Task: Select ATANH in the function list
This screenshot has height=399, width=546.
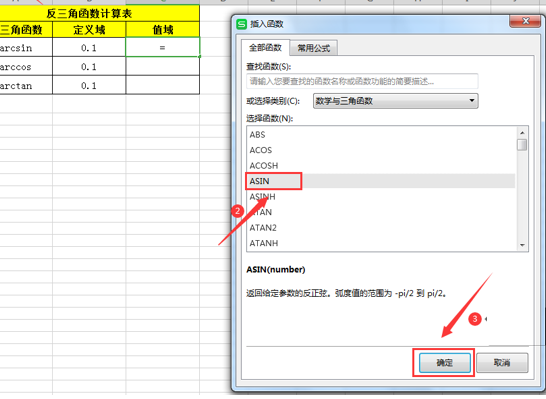Action: (381, 243)
